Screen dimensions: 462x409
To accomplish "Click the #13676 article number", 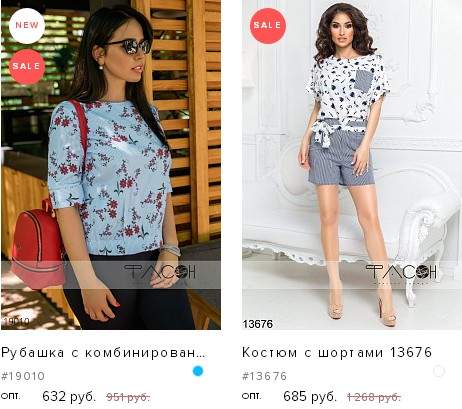I will [264, 376].
